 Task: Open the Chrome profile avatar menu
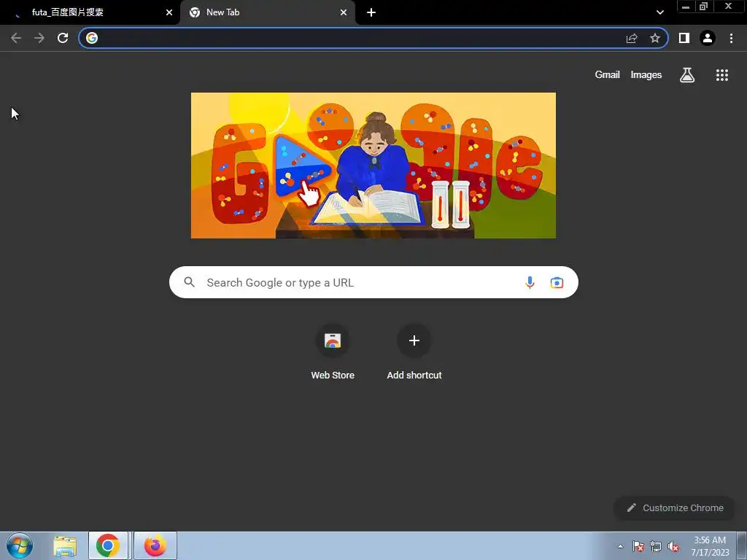pyautogui.click(x=708, y=38)
